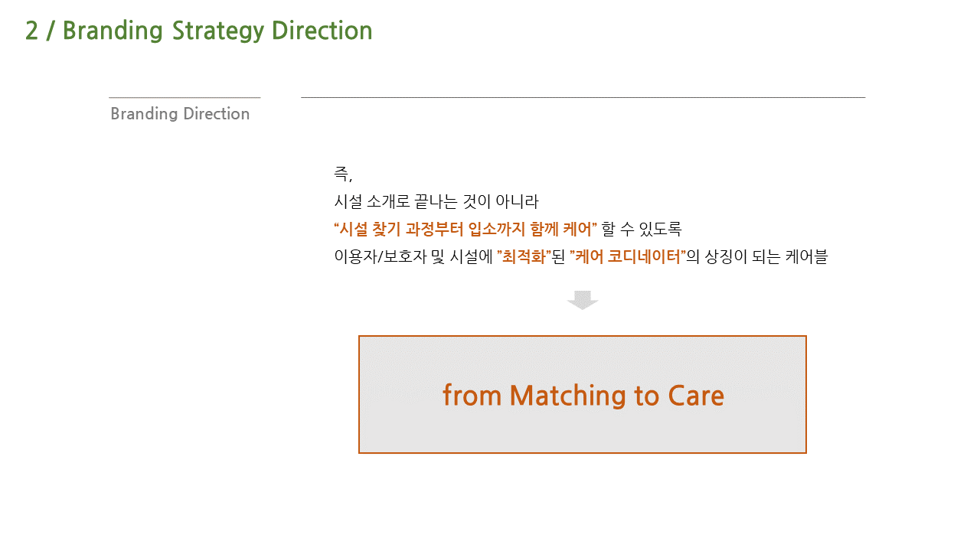
Task: Click the word "Care" in the box
Action: 696,396
